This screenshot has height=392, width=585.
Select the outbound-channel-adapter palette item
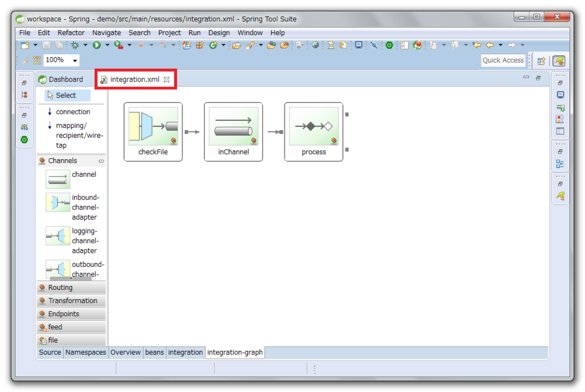[x=75, y=269]
